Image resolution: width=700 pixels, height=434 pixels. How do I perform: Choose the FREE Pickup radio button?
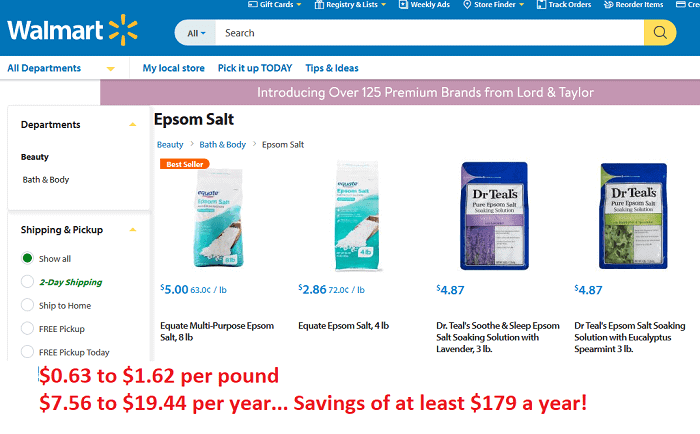27,328
